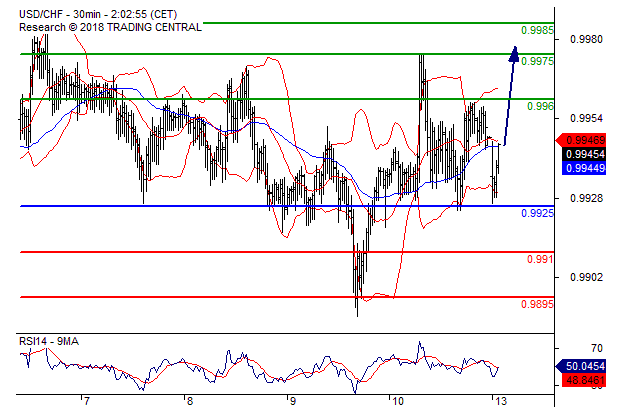Click the 0.996 resistance level label

(540, 106)
